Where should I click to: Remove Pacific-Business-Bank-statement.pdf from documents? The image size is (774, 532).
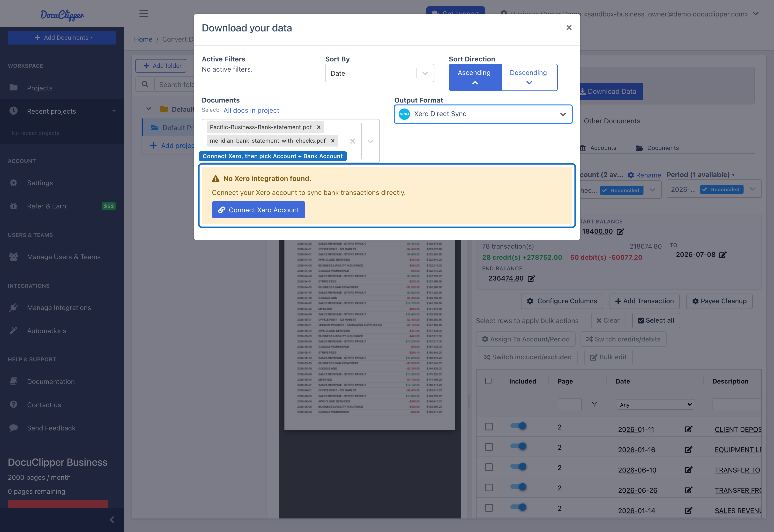[x=319, y=127]
